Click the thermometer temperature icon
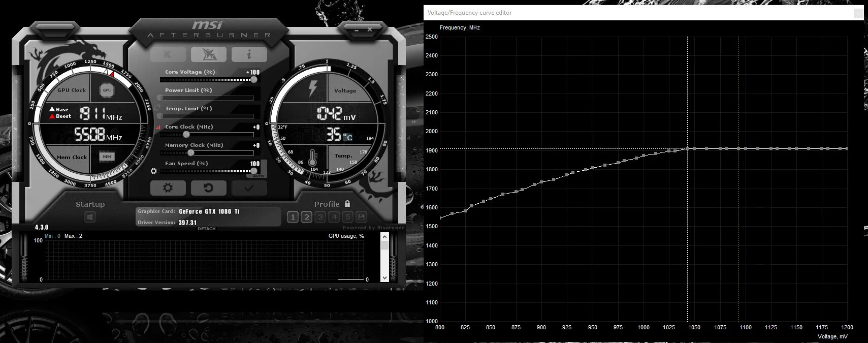The image size is (868, 343). [x=313, y=157]
